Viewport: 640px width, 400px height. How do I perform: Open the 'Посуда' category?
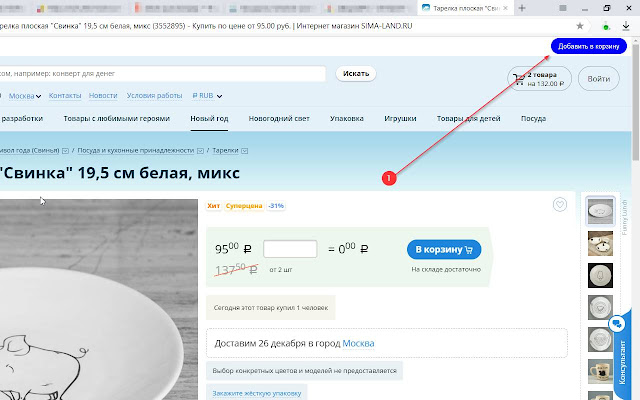point(533,118)
